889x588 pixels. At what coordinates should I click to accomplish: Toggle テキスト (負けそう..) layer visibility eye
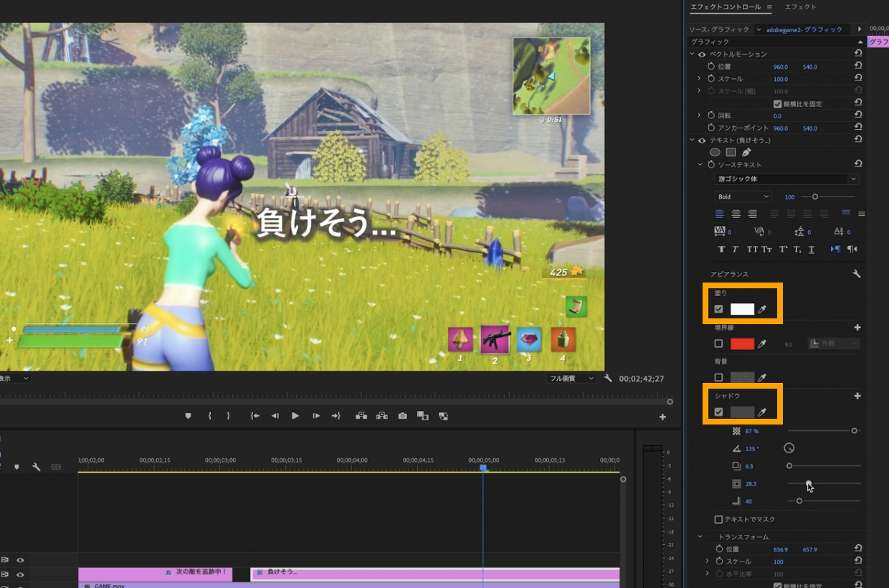tap(702, 141)
